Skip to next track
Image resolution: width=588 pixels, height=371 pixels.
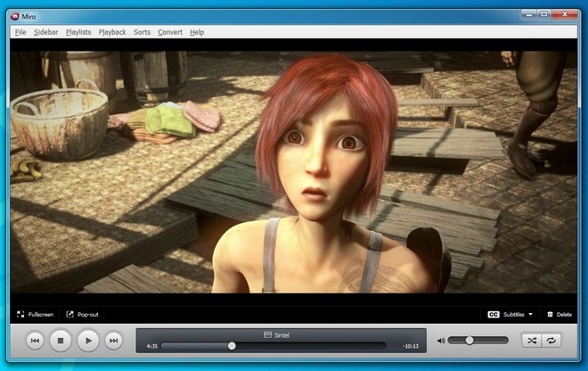point(113,341)
